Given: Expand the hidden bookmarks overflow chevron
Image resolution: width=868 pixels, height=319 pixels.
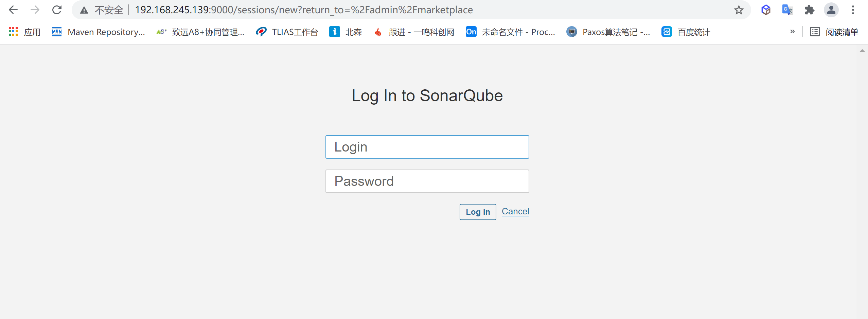Looking at the screenshot, I should click(x=792, y=32).
